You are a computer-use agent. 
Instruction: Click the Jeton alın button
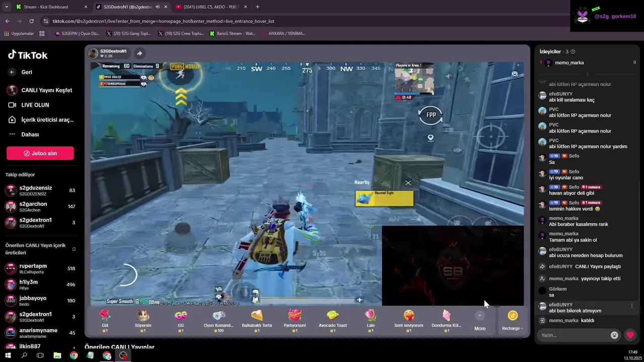pyautogui.click(x=40, y=153)
